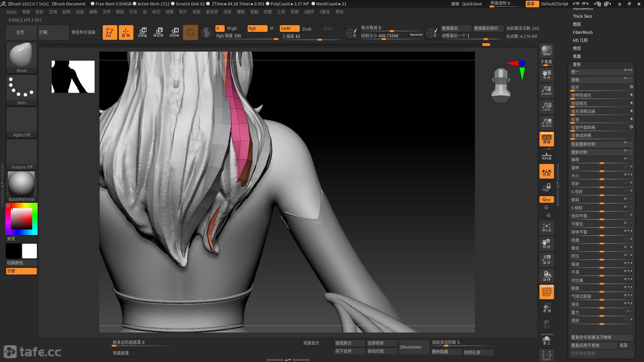Image resolution: width=644 pixels, height=362 pixels.
Task: Toggle PolyF line fill display
Action: (546, 292)
